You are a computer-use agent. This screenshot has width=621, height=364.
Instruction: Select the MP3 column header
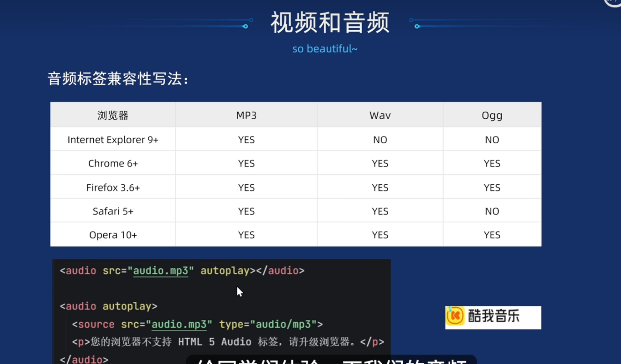click(x=246, y=115)
